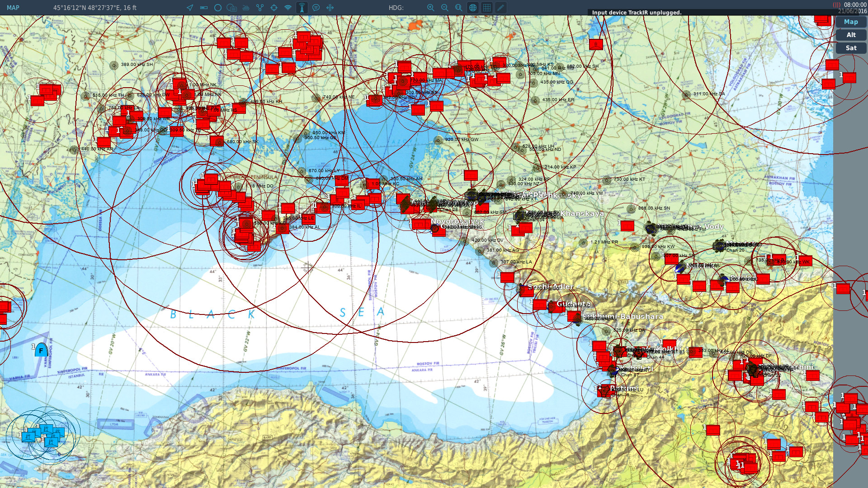Toggle the grid overlay icon
868x488 pixels.
[487, 8]
